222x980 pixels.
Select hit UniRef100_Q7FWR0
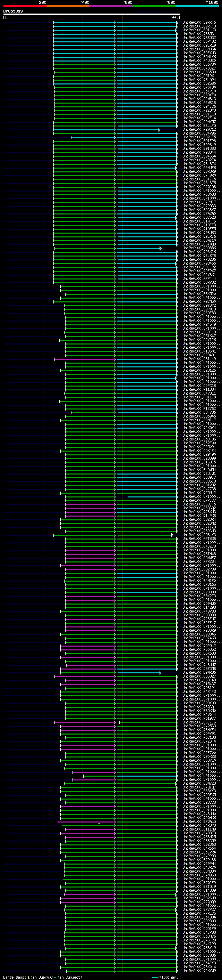point(199,175)
